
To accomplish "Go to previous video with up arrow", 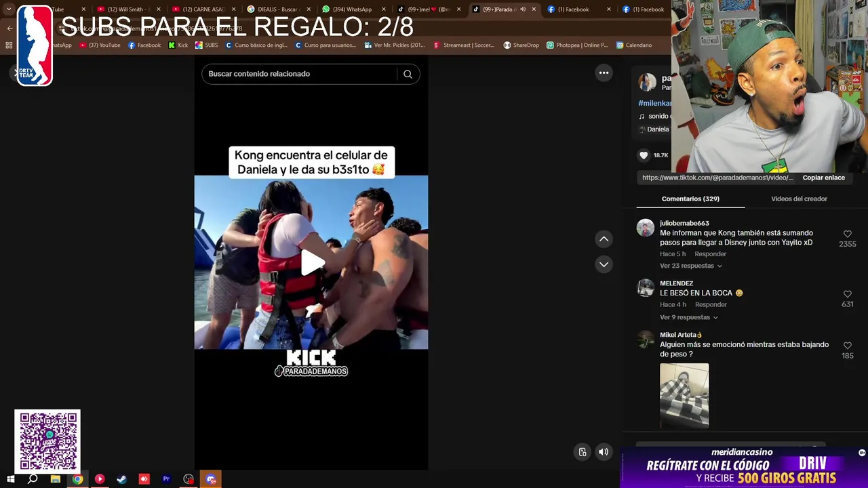I will tap(604, 239).
